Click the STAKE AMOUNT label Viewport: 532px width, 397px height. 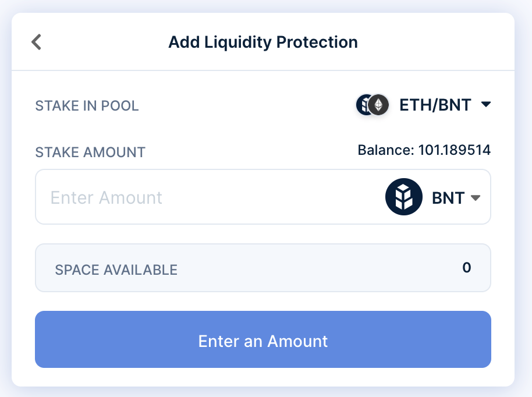tap(90, 153)
